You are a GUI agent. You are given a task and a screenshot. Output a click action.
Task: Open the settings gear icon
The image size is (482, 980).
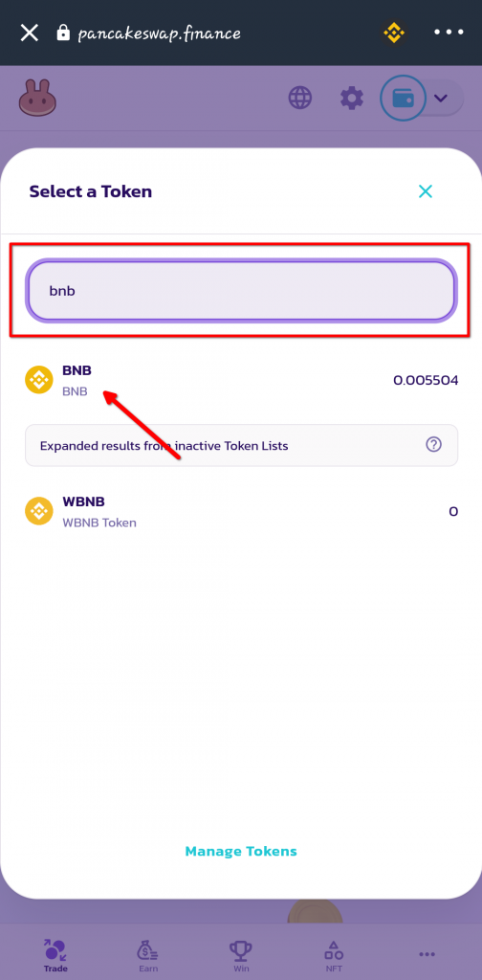click(x=352, y=99)
